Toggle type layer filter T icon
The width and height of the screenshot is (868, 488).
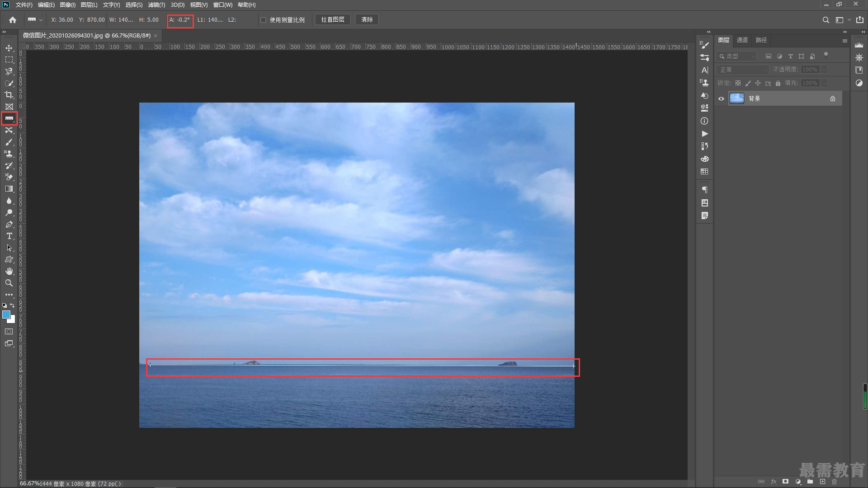click(x=790, y=56)
